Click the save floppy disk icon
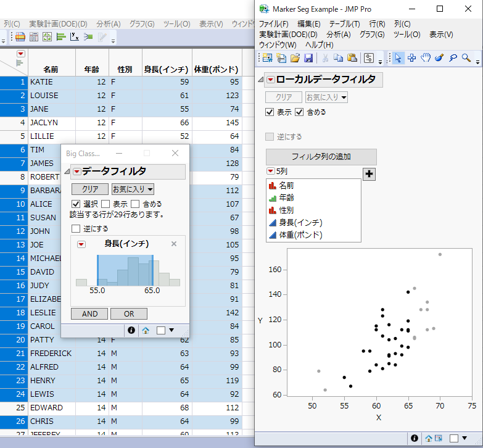Viewport: 483px width, 448px height. point(308,57)
